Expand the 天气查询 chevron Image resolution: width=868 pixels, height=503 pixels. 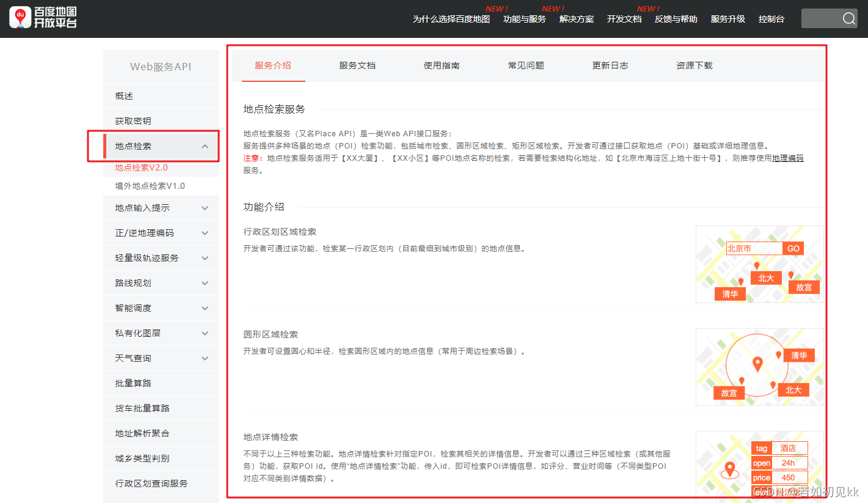pos(205,358)
